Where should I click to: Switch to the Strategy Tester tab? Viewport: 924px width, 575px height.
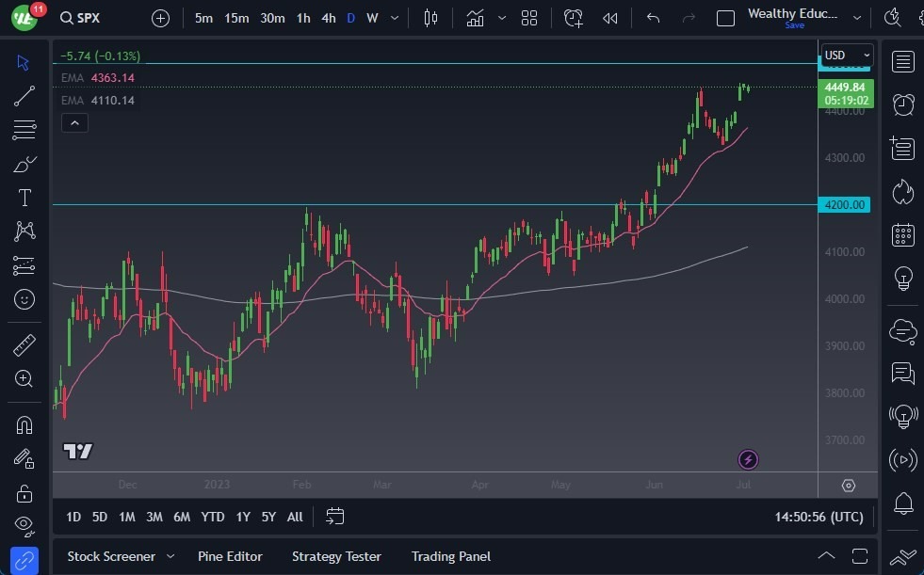(336, 556)
